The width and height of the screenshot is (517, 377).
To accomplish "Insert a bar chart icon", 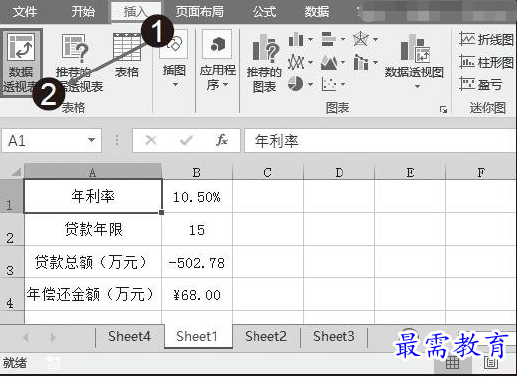I will pyautogui.click(x=329, y=39).
